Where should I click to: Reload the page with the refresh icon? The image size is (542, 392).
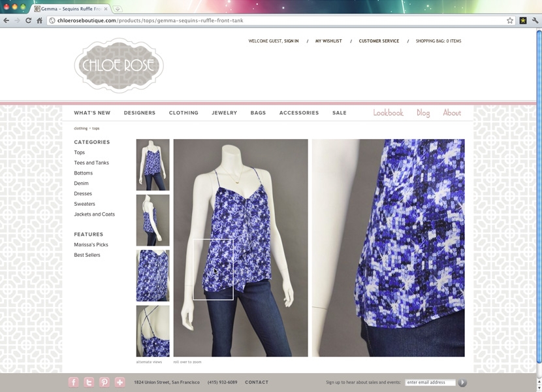28,20
